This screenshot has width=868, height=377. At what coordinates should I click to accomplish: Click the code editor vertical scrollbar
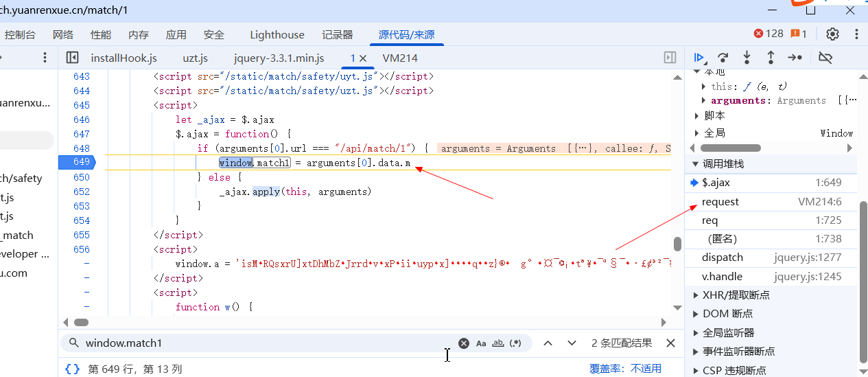pyautogui.click(x=677, y=244)
